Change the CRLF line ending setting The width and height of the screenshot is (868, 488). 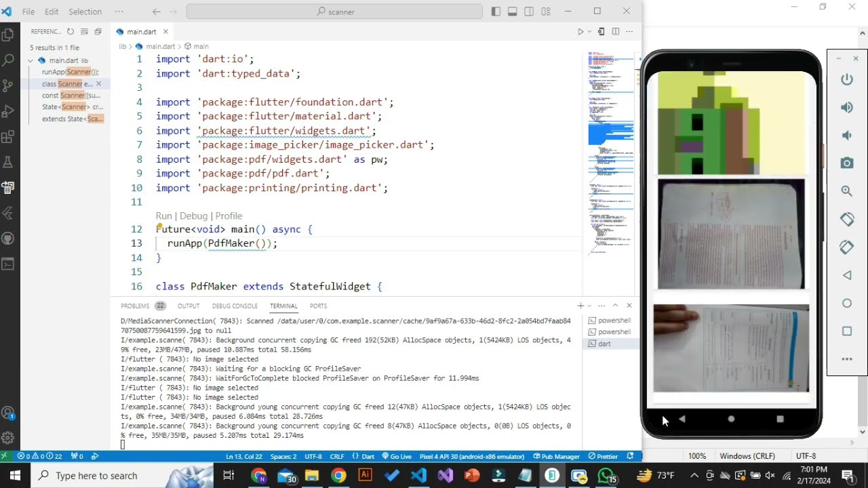pos(337,456)
